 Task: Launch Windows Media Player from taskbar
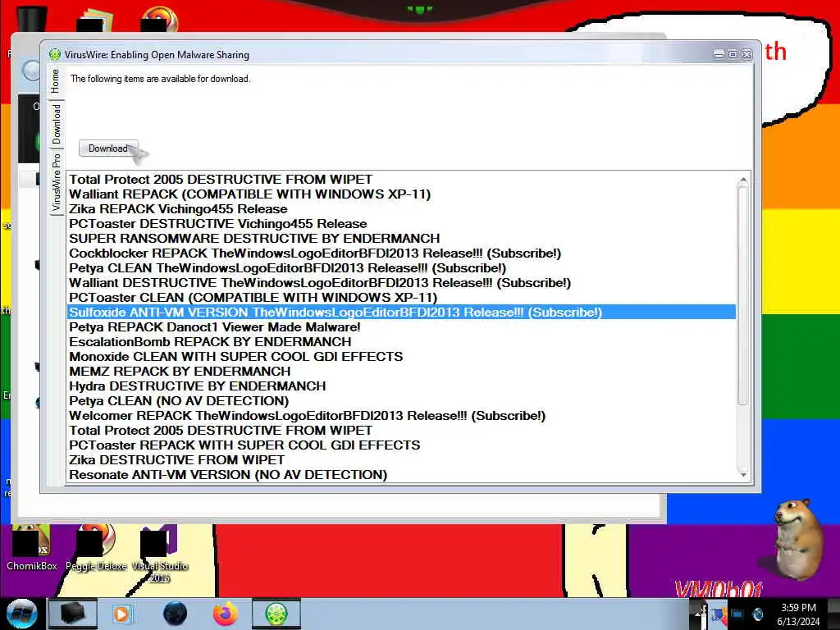coord(121,614)
